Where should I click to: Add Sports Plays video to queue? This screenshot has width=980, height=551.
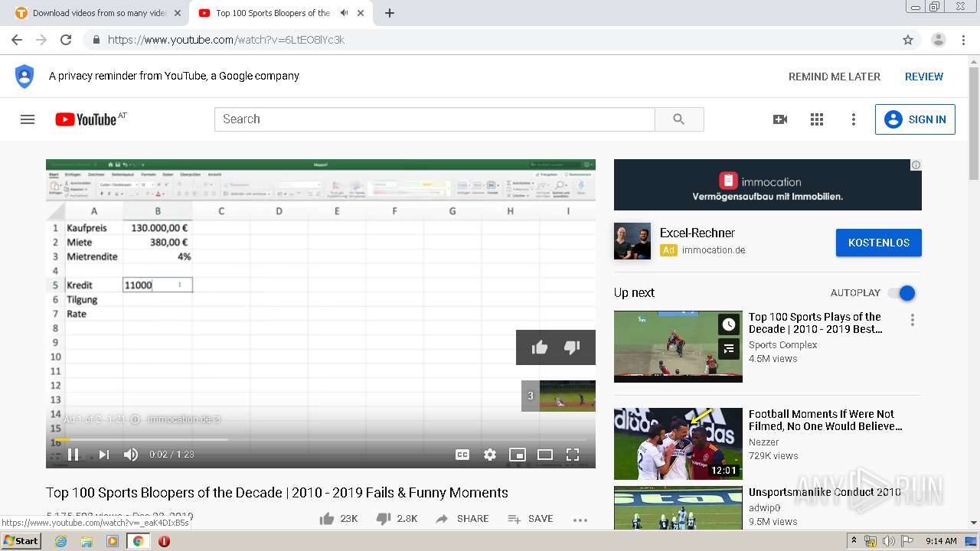click(x=729, y=349)
